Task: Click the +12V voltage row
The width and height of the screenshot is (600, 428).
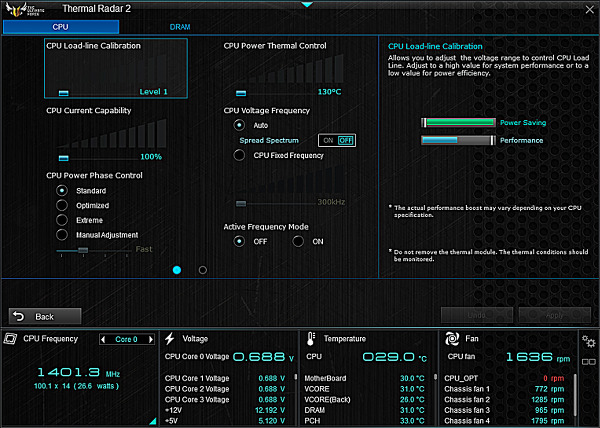Action: pyautogui.click(x=225, y=410)
